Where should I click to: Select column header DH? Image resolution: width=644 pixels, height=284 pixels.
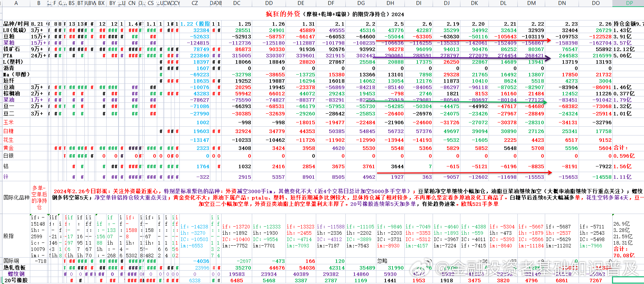click(x=390, y=3)
